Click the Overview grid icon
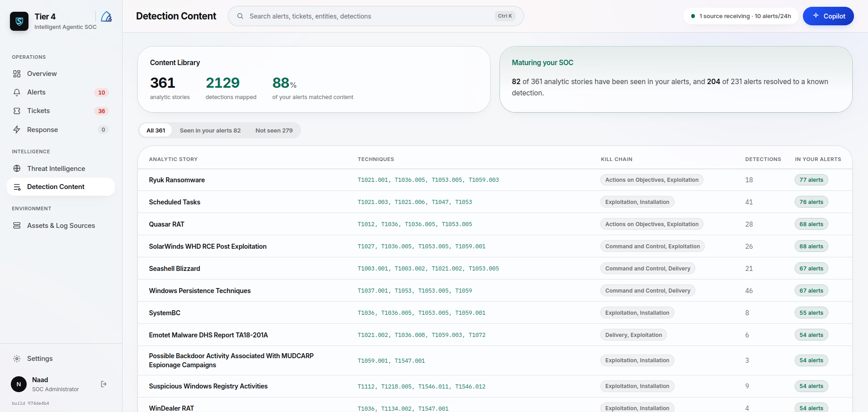Viewport: 868px width, 412px height. (x=17, y=74)
